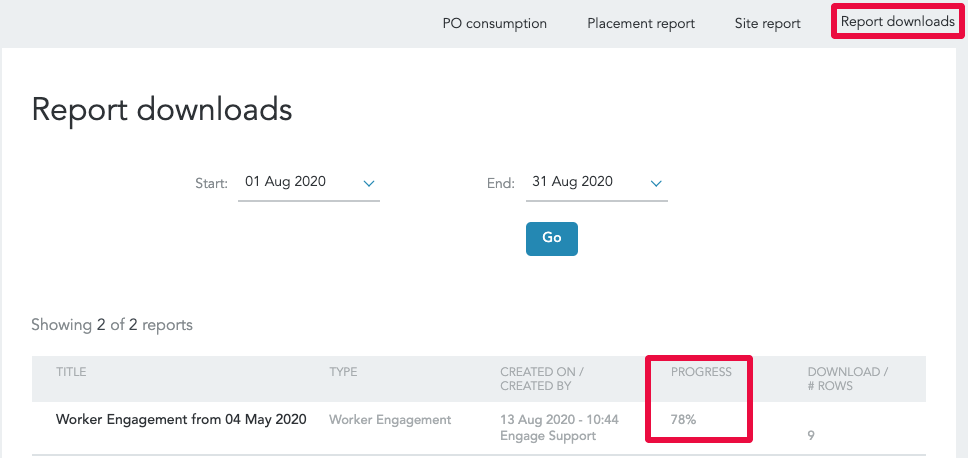Click the 13 Aug 2020 - 10:44 timestamp

559,420
